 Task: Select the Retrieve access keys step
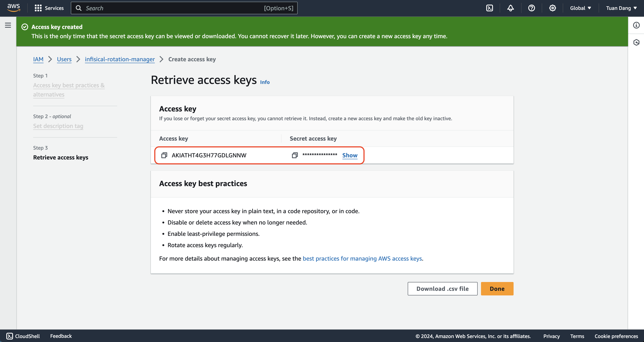point(61,157)
